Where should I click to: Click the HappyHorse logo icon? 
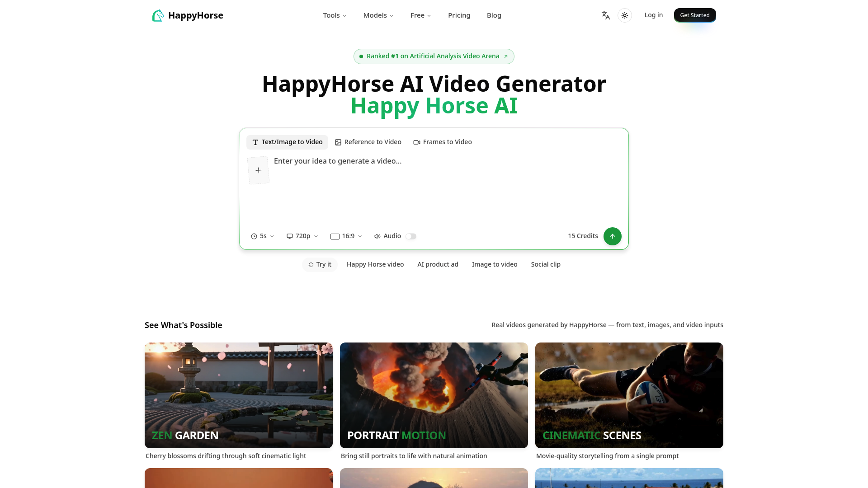[x=158, y=15]
